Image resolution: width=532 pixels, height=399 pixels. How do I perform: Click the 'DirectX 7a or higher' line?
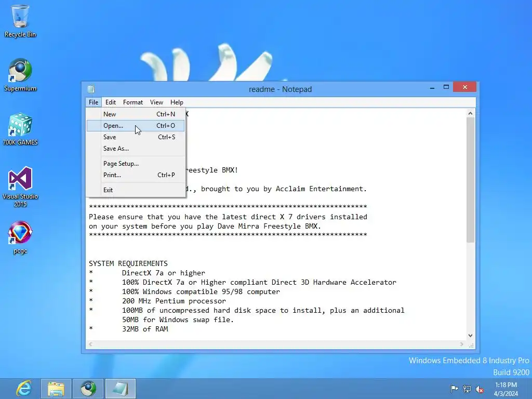coord(164,273)
